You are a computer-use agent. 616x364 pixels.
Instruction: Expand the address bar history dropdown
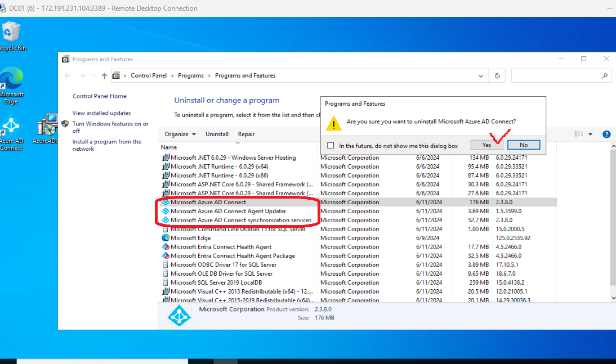click(481, 76)
